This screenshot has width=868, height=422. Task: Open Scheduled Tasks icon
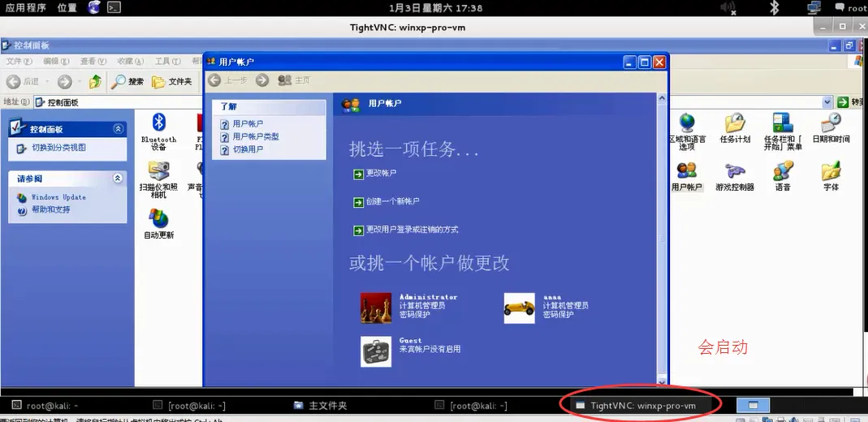click(x=735, y=127)
